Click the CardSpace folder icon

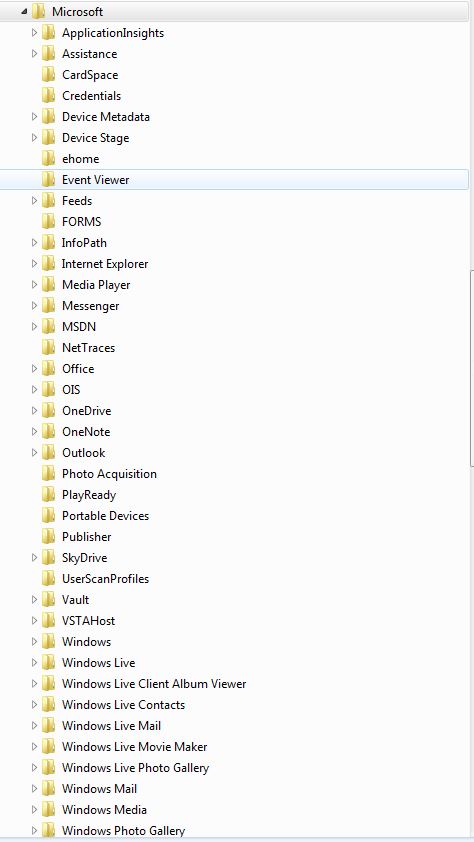pyautogui.click(x=48, y=75)
